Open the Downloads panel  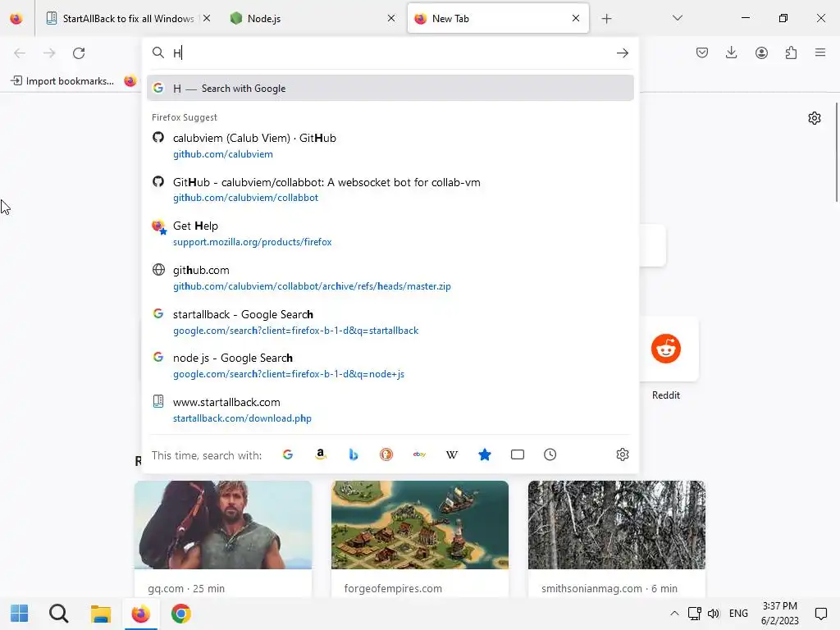click(x=731, y=52)
